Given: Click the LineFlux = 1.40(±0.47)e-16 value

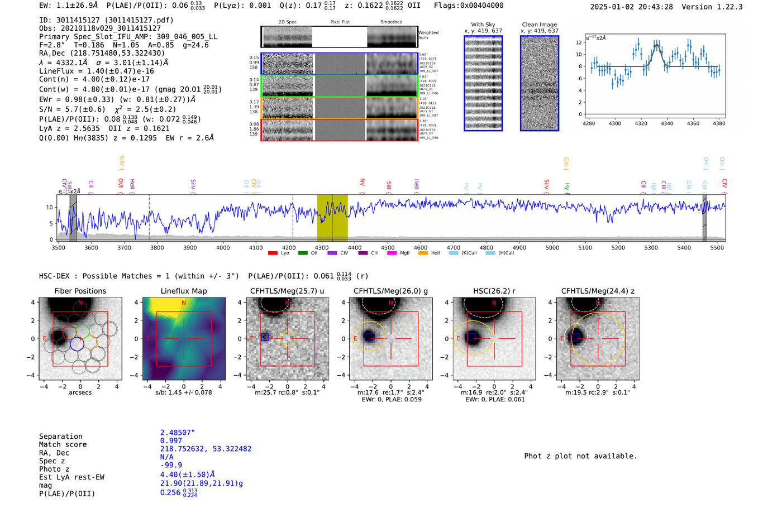Looking at the screenshot, I should [97, 71].
